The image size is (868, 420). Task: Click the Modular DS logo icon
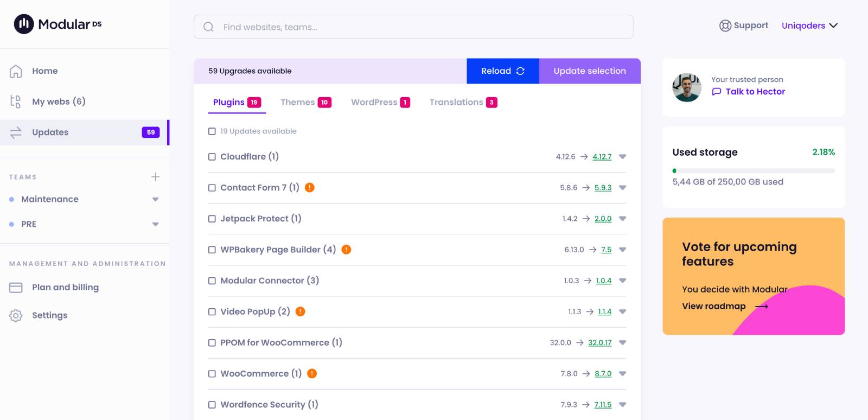click(x=24, y=24)
